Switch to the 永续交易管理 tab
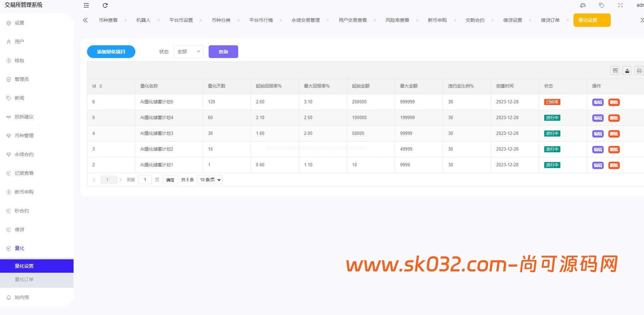This screenshot has width=644, height=315. (305, 20)
